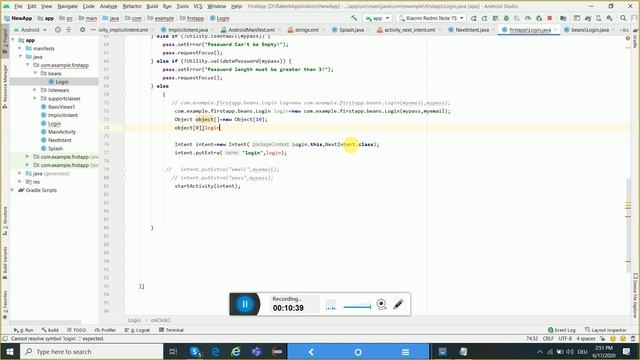640x360 pixels.
Task: Click Select Opened File target icon
Action: (58, 30)
